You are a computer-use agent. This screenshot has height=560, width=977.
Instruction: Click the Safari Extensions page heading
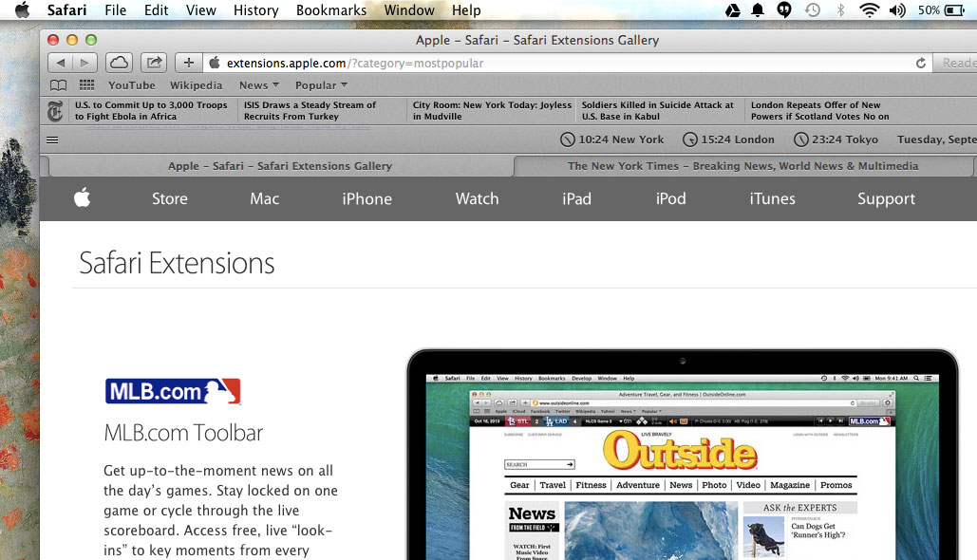[177, 263]
